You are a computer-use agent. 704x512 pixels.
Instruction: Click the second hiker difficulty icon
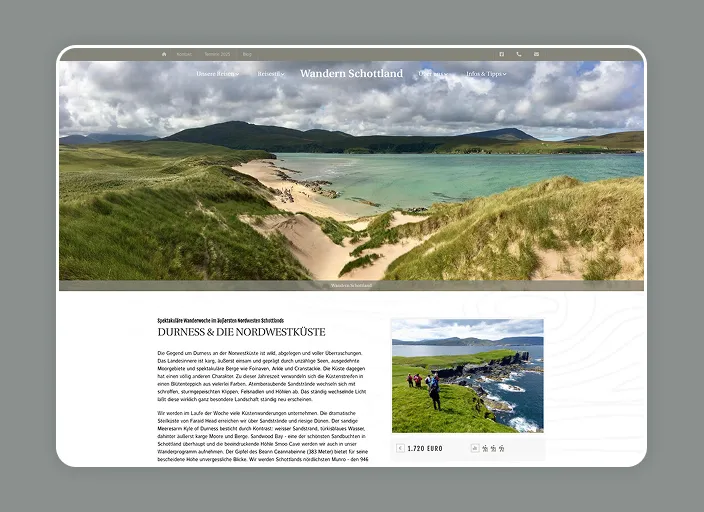click(x=493, y=448)
